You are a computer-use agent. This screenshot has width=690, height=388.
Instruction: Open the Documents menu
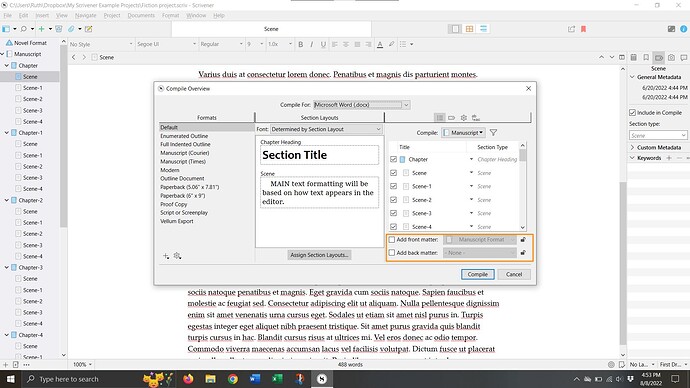(x=141, y=15)
